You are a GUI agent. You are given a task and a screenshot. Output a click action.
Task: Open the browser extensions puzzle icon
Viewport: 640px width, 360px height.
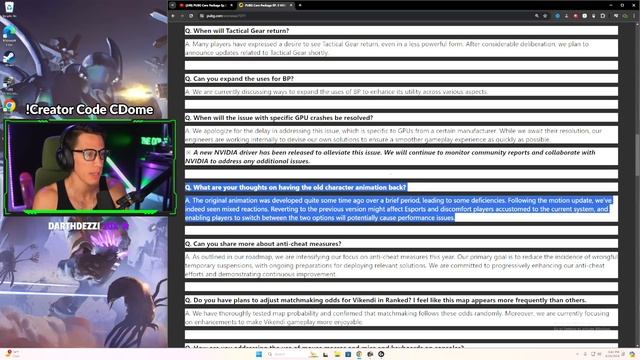[603, 16]
